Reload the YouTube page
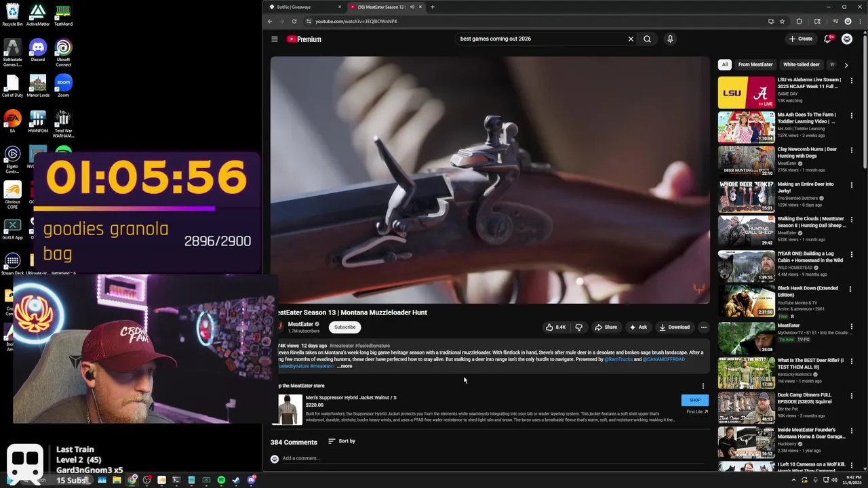868x488 pixels. coord(294,21)
